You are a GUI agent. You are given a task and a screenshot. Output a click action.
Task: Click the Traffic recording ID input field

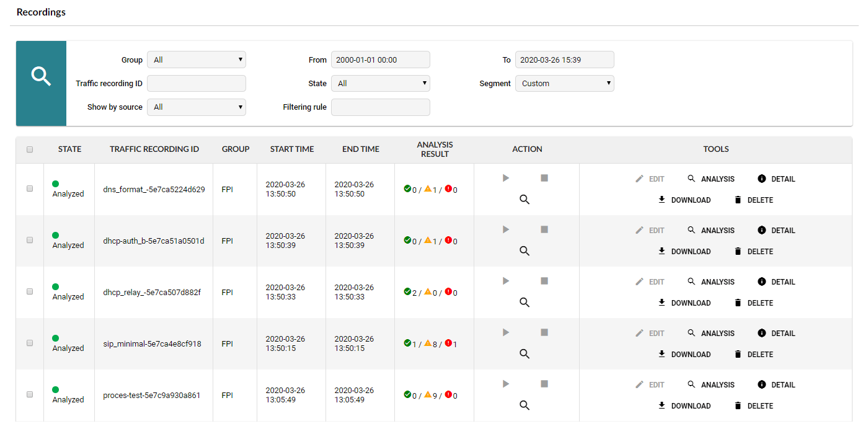pyautogui.click(x=197, y=84)
